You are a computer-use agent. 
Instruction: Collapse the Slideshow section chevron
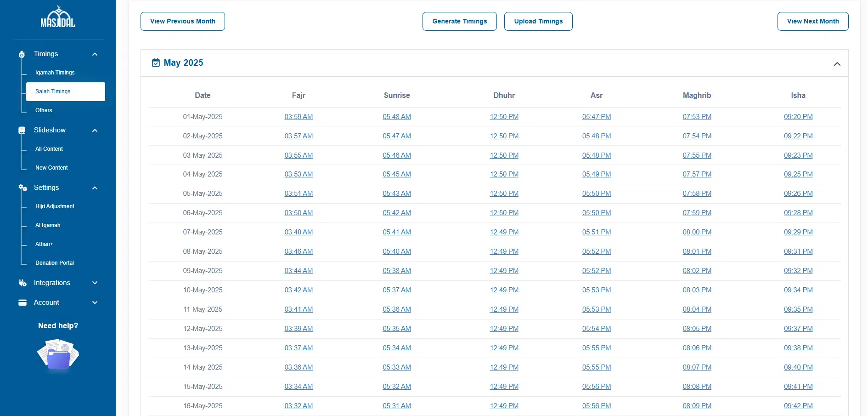coord(95,131)
